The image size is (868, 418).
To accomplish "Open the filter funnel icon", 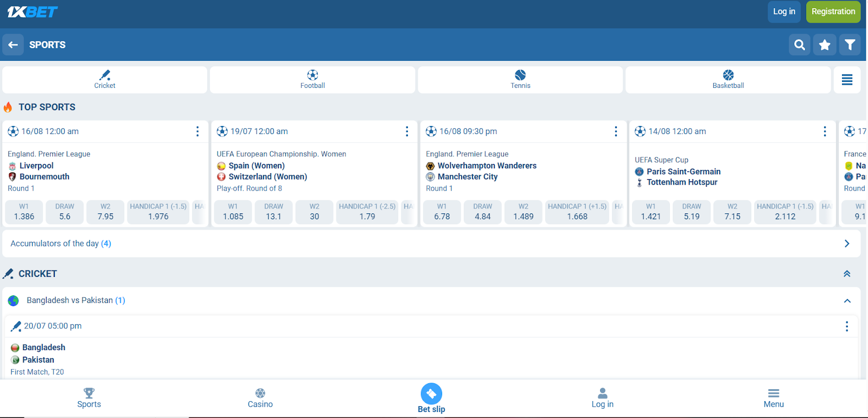I will 850,45.
